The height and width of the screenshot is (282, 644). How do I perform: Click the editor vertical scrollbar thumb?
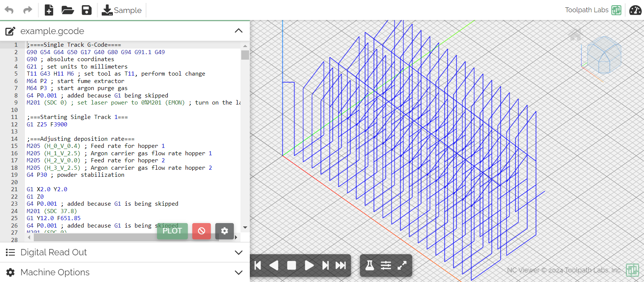pos(245,55)
